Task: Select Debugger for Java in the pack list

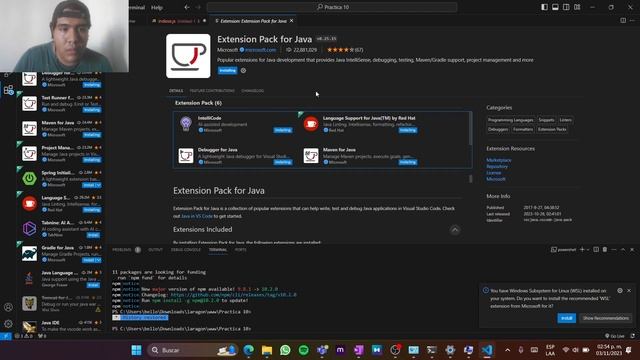Action: (x=236, y=156)
